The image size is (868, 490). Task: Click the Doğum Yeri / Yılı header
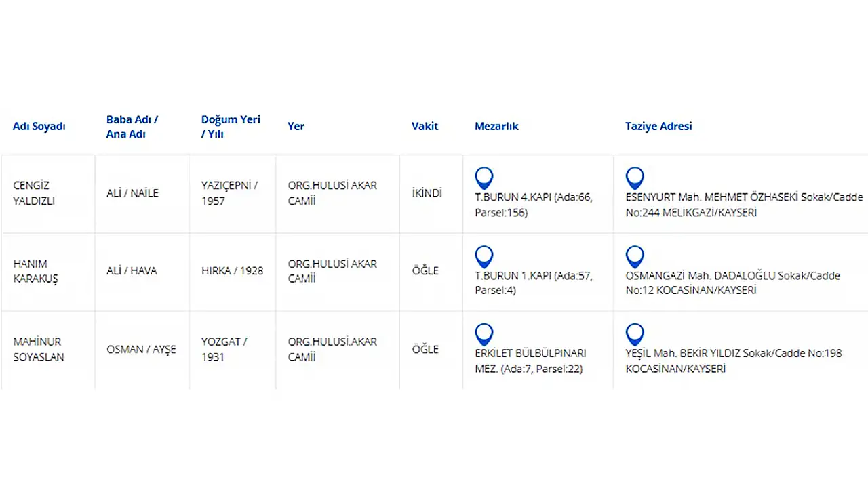tap(231, 127)
